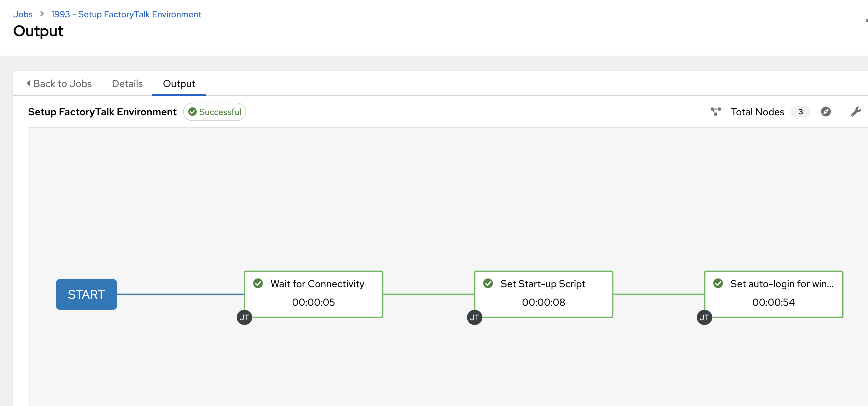Click the JT badge on Set auto-login node
The height and width of the screenshot is (406, 868).
[704, 317]
